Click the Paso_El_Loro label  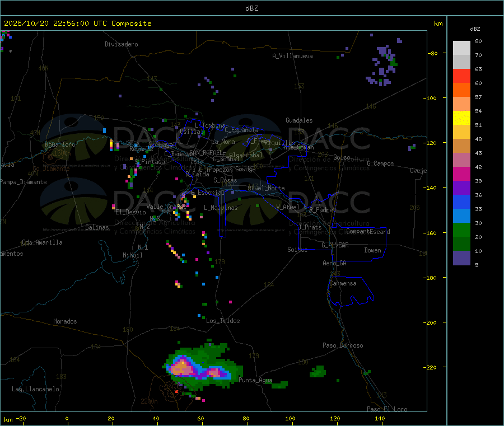click(x=387, y=409)
